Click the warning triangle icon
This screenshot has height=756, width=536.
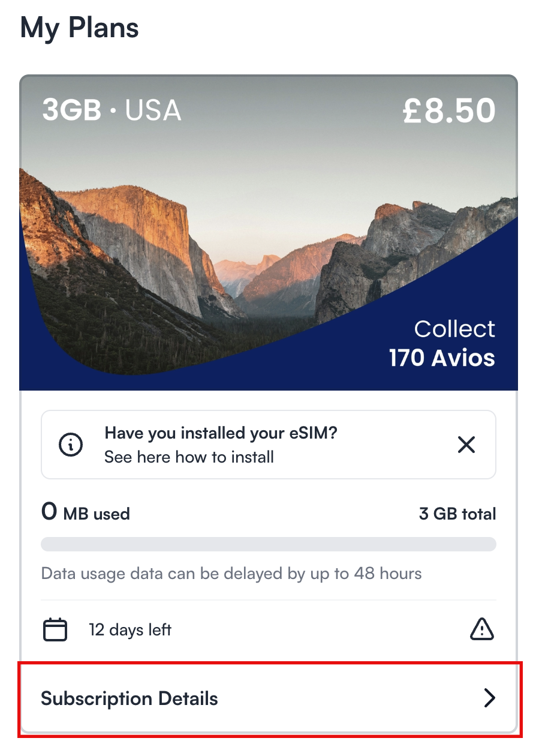point(482,629)
